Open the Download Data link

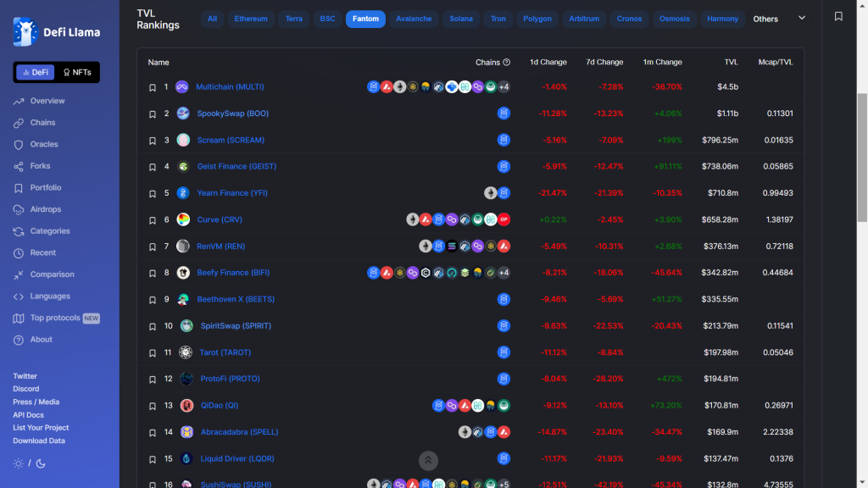pos(39,441)
